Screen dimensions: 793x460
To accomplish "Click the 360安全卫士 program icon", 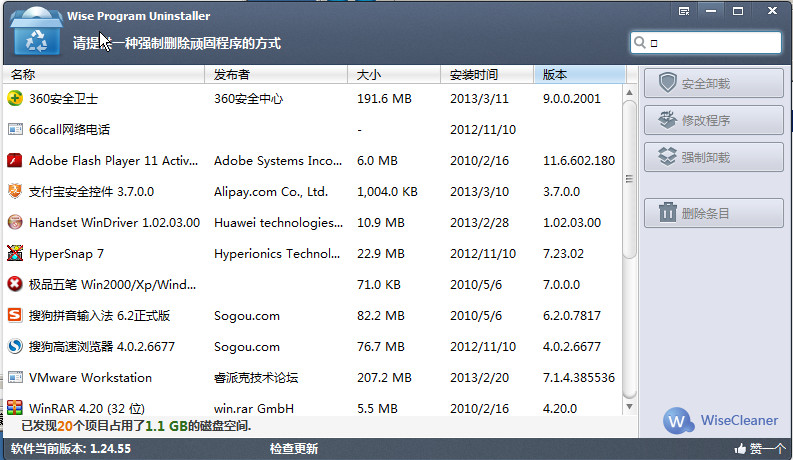I will pyautogui.click(x=15, y=98).
